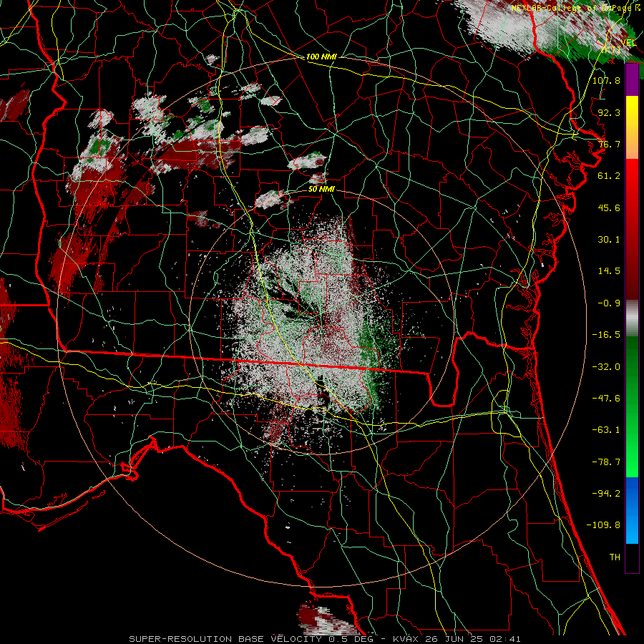Click the -0.9 velocity legend value
This screenshot has height=644, width=644.
pyautogui.click(x=609, y=303)
